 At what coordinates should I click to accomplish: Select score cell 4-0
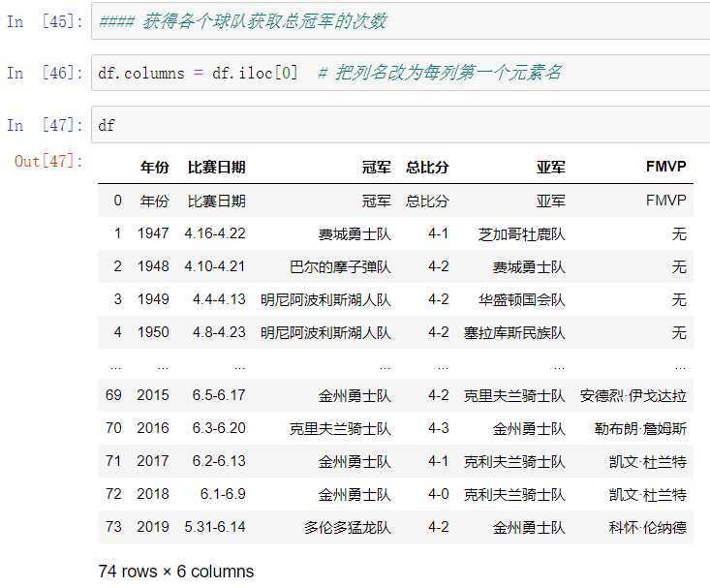coord(439,494)
